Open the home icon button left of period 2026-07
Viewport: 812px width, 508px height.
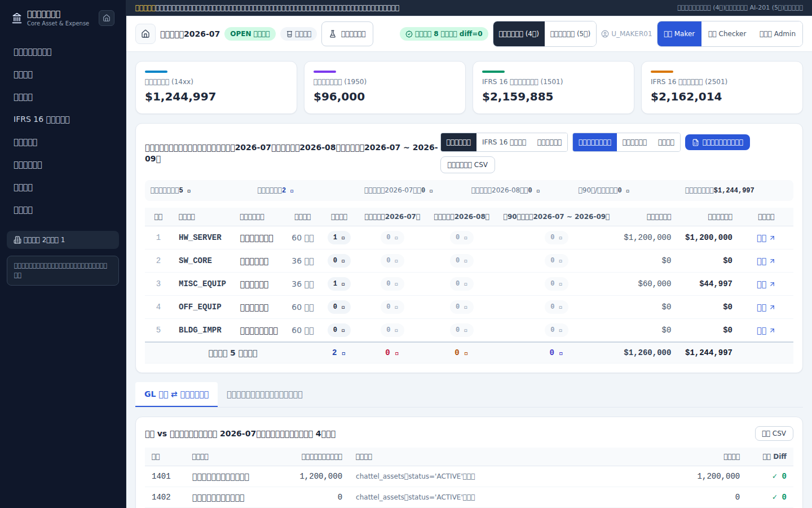point(145,34)
